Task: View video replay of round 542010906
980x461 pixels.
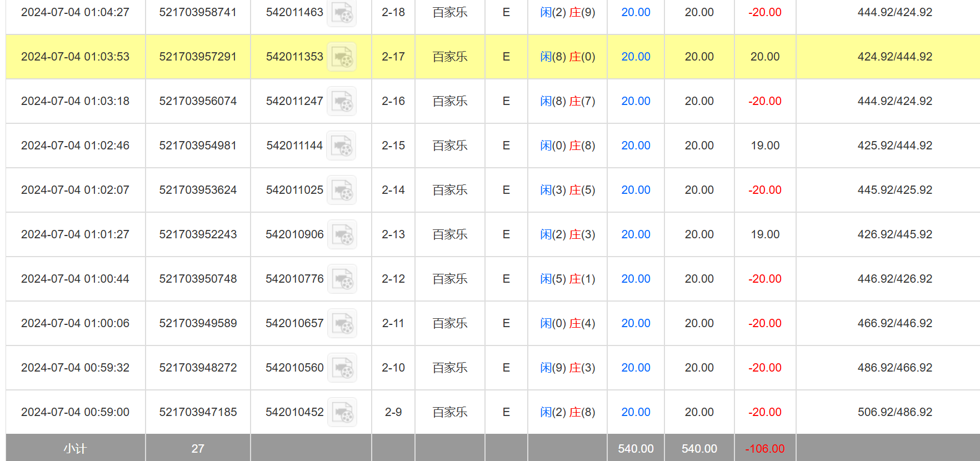Action: (342, 234)
